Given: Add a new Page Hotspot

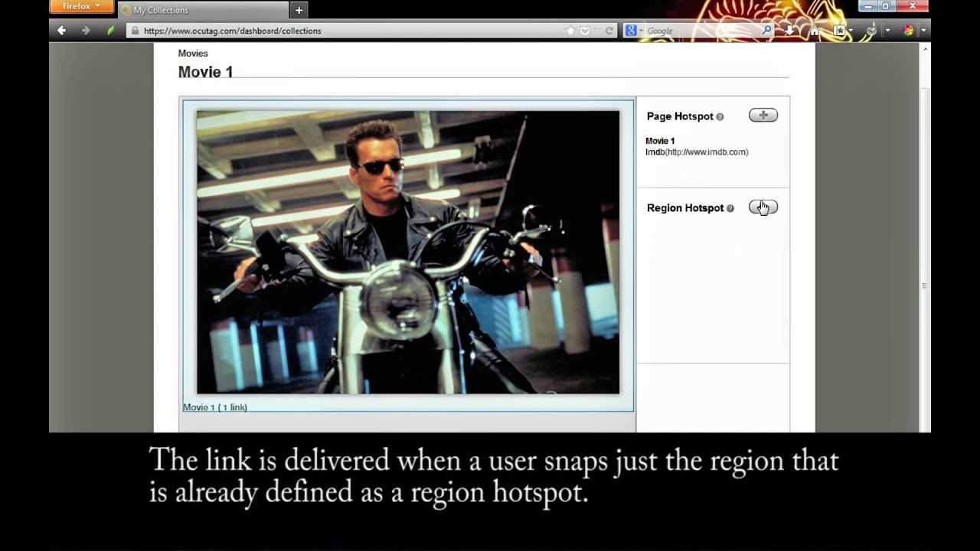Looking at the screenshot, I should tap(763, 116).
